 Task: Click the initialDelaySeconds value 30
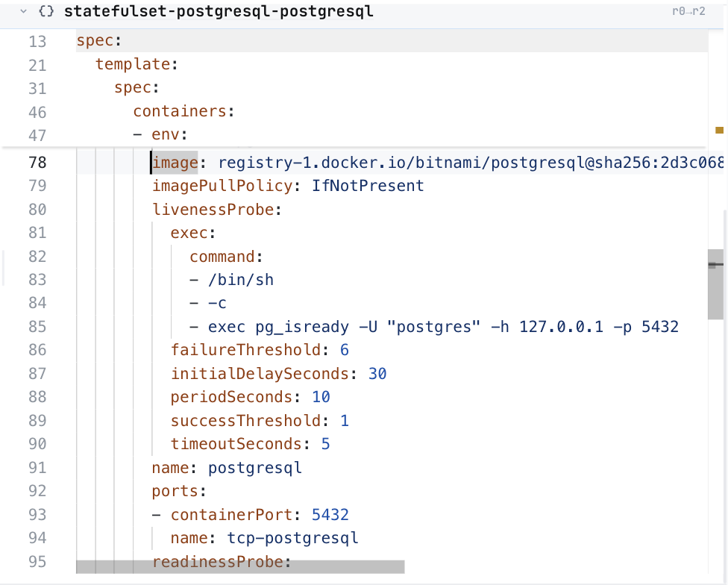(377, 373)
